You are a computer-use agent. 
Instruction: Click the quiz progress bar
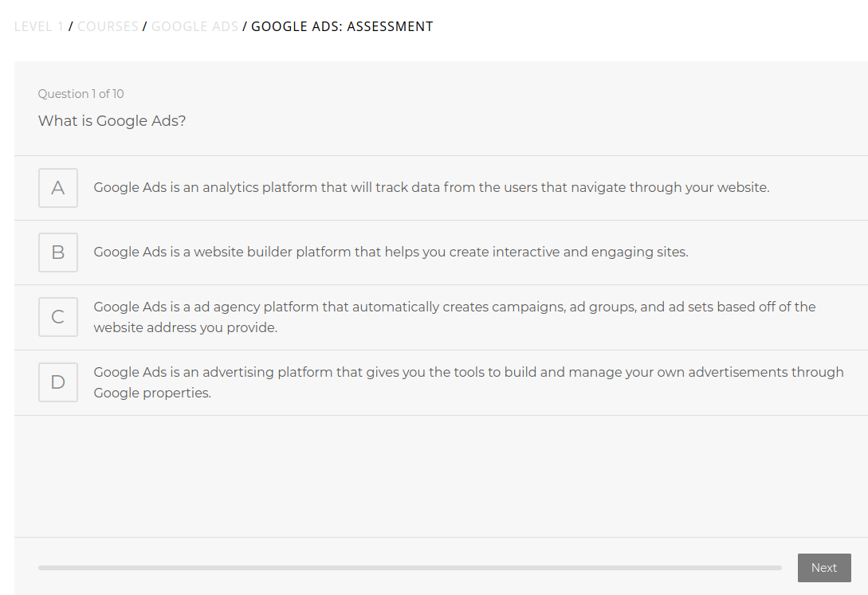tap(410, 568)
